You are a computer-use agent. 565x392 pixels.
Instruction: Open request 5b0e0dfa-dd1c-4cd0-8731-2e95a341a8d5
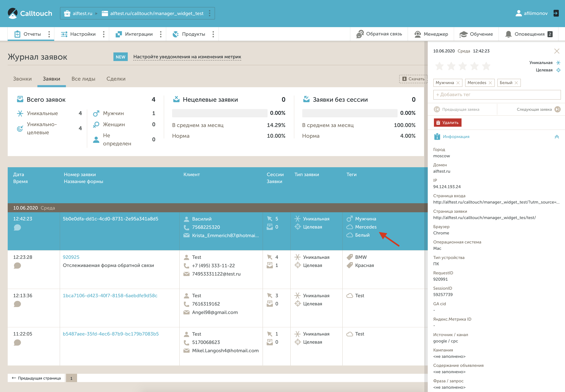(x=110, y=219)
